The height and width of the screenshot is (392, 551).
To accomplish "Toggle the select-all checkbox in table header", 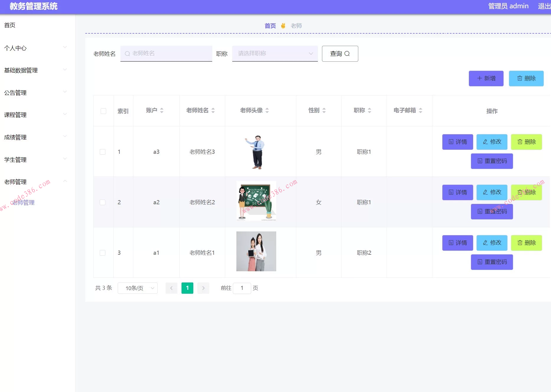I will pos(103,111).
